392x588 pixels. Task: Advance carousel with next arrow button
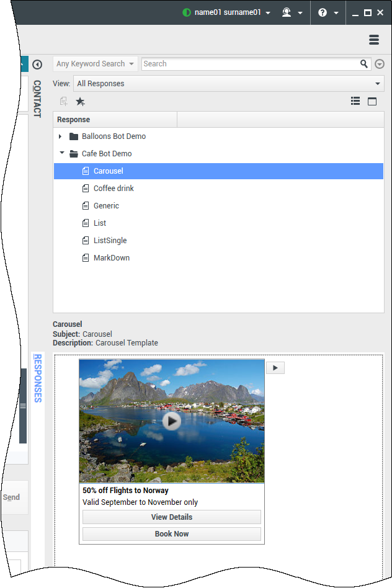point(275,368)
